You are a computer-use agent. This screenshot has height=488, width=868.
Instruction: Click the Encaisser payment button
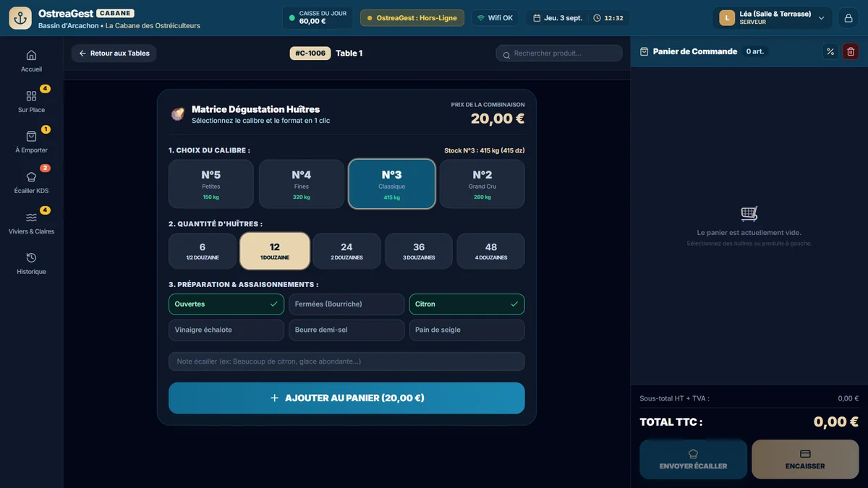pyautogui.click(x=805, y=459)
